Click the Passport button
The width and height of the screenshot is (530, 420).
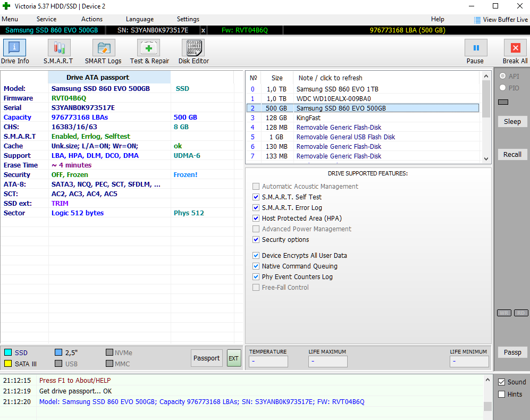click(x=206, y=358)
